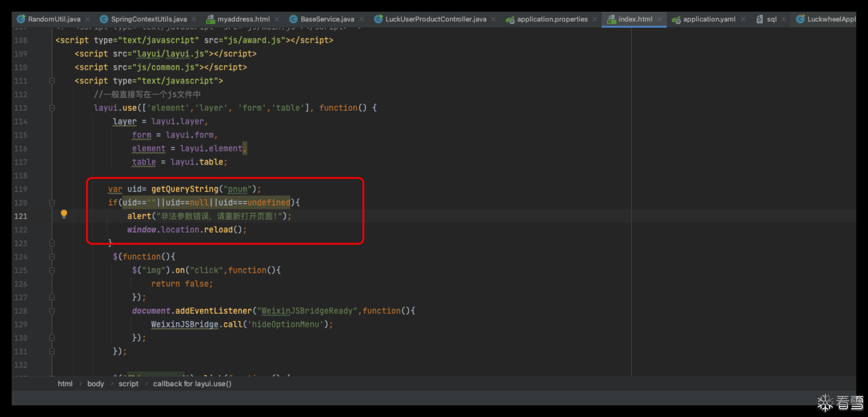Click the 'hideOptionMenu' string

(x=285, y=324)
